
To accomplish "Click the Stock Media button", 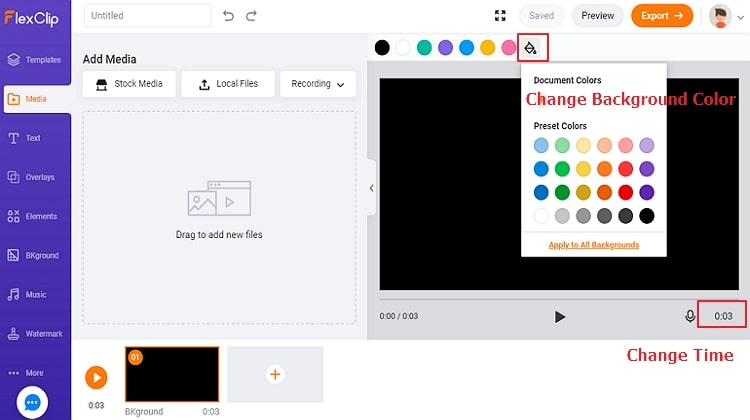I will 129,84.
